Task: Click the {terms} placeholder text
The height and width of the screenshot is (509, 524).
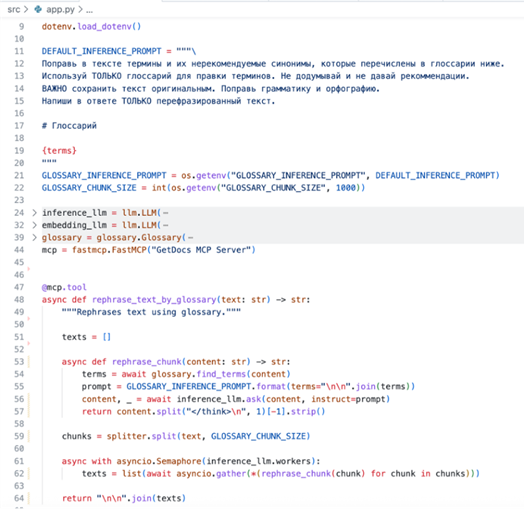Action: [x=59, y=150]
